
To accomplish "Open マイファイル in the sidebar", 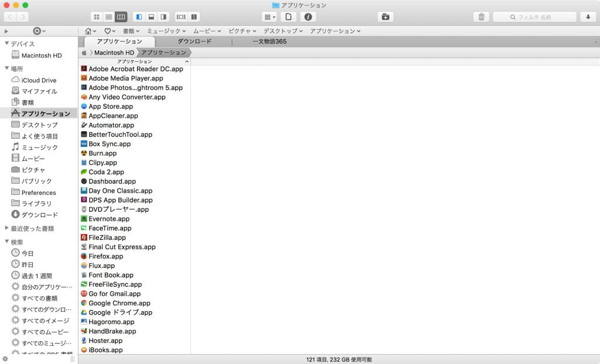I will click(x=38, y=91).
